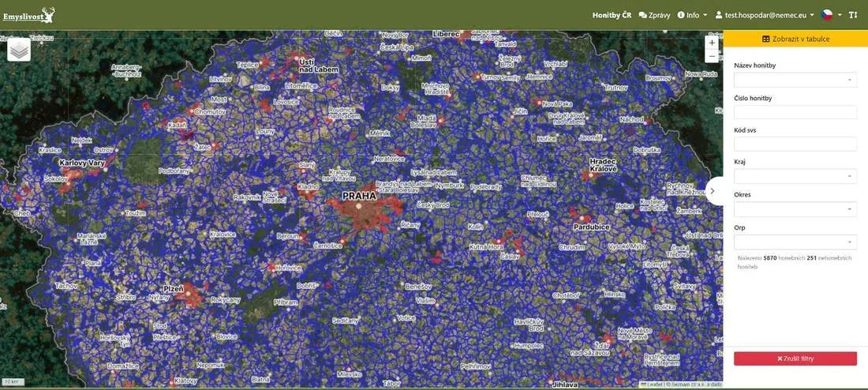This screenshot has width=868, height=390.
Task: Click the Emyslivost deer logo
Action: [28, 15]
